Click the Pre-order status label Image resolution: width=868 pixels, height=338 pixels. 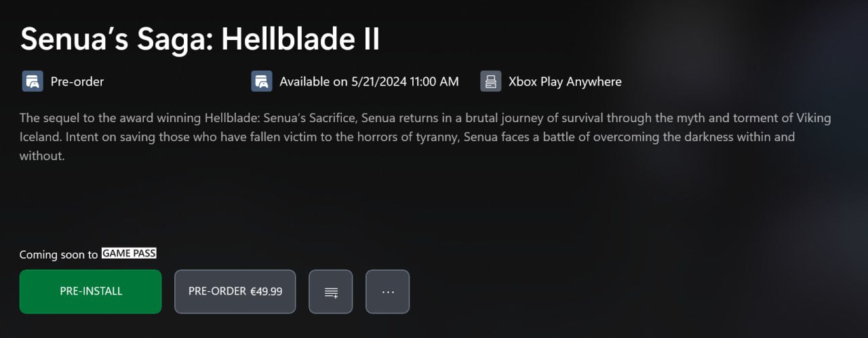click(x=77, y=81)
